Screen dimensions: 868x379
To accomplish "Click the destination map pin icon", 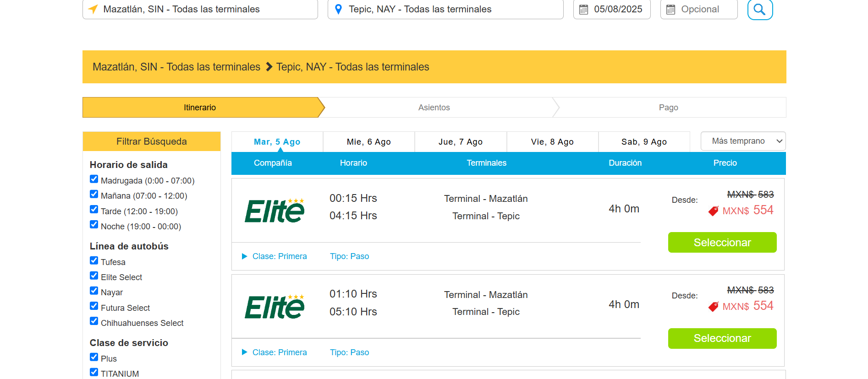I will 339,9.
